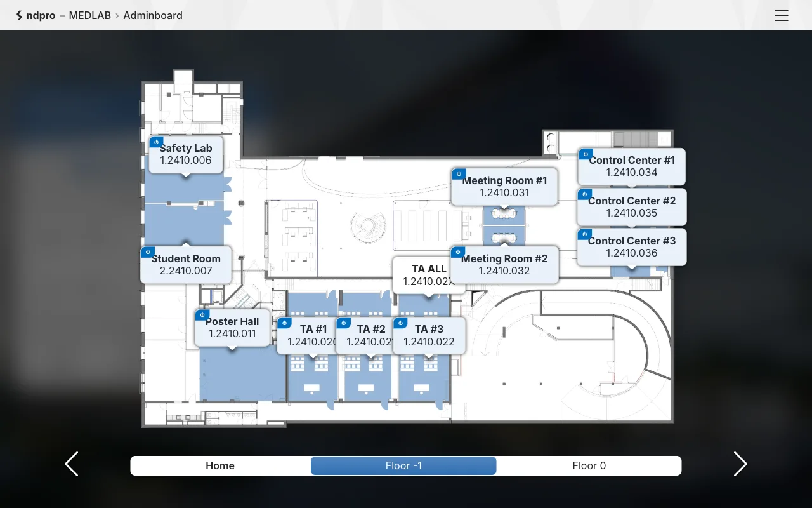Click the TA #3 room label

[x=429, y=335]
